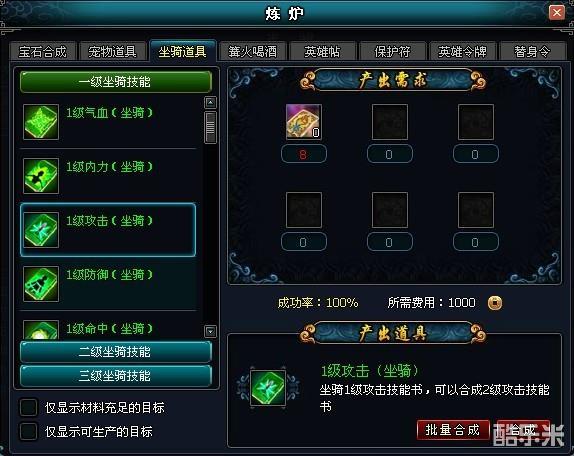
Task: Switch to the 宝石合成 tab
Action: coord(42,51)
